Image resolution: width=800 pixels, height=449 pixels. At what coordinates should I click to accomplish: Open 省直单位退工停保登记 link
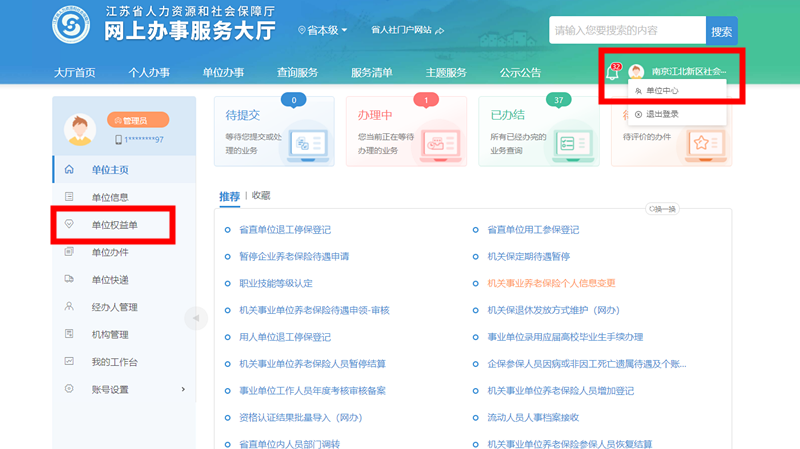click(285, 230)
